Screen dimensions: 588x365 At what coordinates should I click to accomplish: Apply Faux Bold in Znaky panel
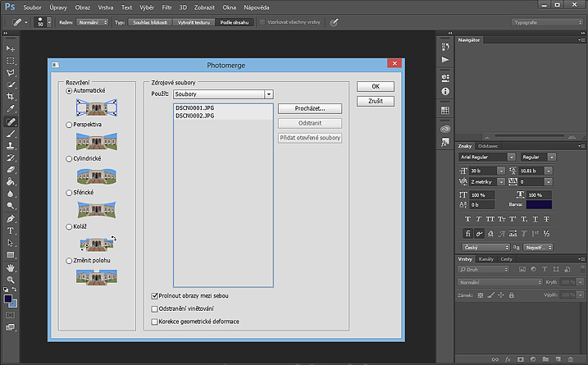click(467, 219)
